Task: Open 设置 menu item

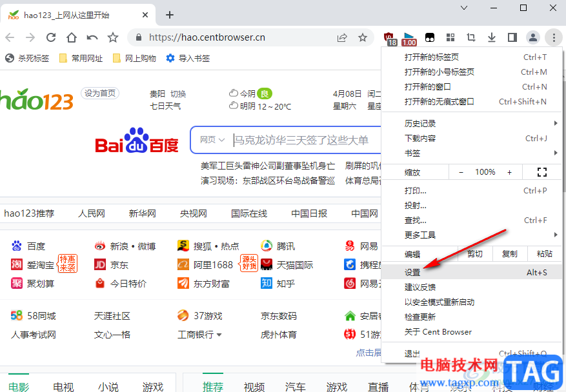Action: 472,272
